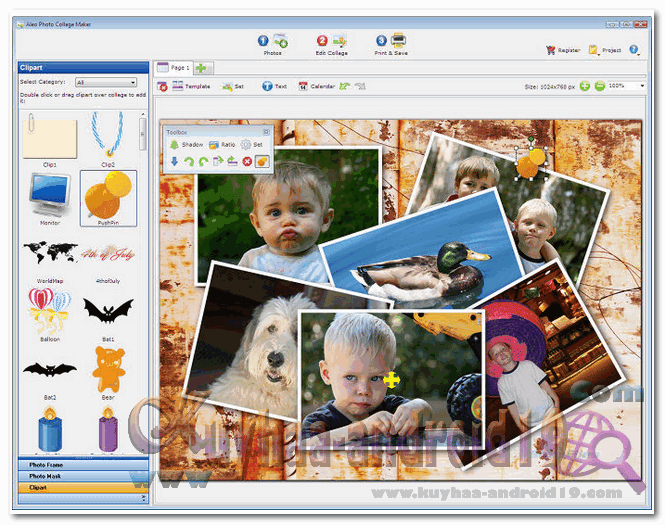This screenshot has width=665, height=525.
Task: Click the Register shopping cart button
Action: click(x=563, y=50)
